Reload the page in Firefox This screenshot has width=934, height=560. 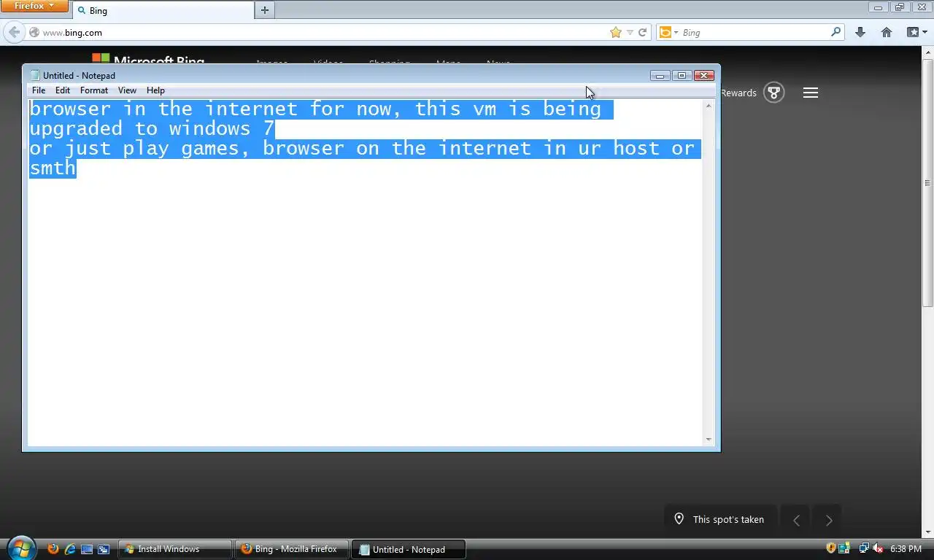(x=642, y=32)
